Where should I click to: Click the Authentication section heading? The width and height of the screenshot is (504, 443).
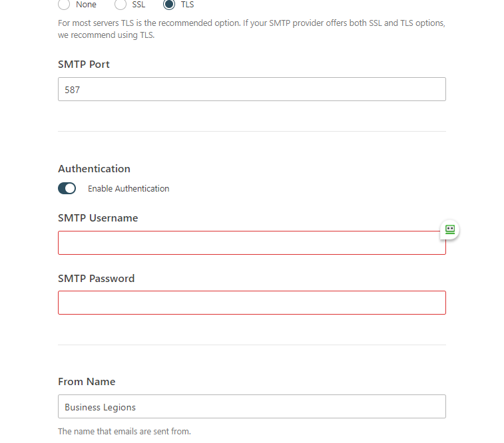[x=94, y=169]
